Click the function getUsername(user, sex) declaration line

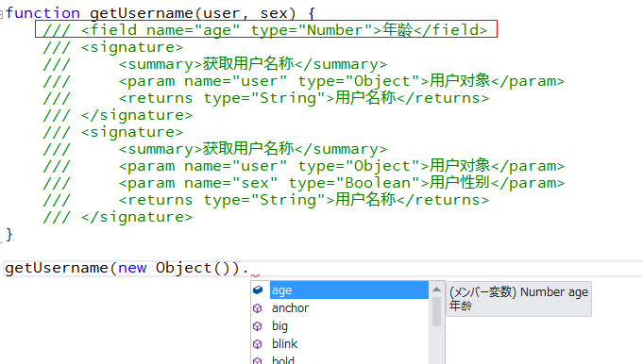tap(161, 13)
